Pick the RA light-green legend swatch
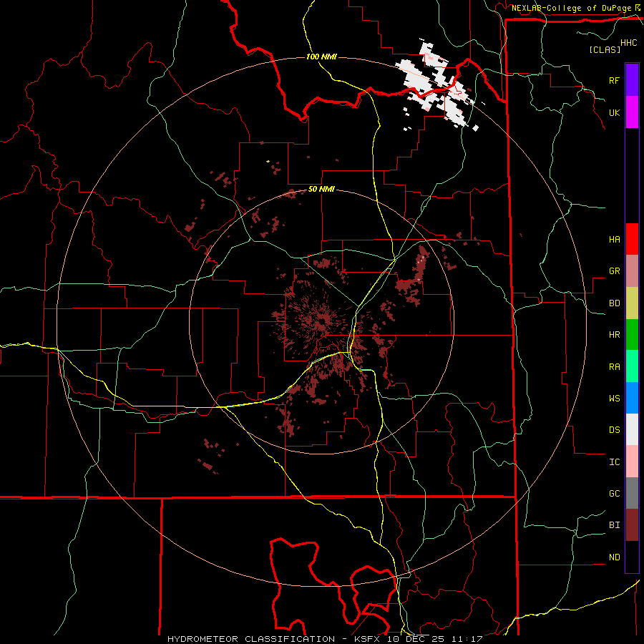Viewport: 644px width, 644px height. [632, 366]
